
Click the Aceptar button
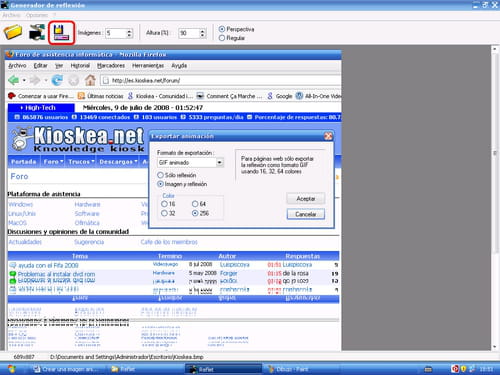click(306, 199)
